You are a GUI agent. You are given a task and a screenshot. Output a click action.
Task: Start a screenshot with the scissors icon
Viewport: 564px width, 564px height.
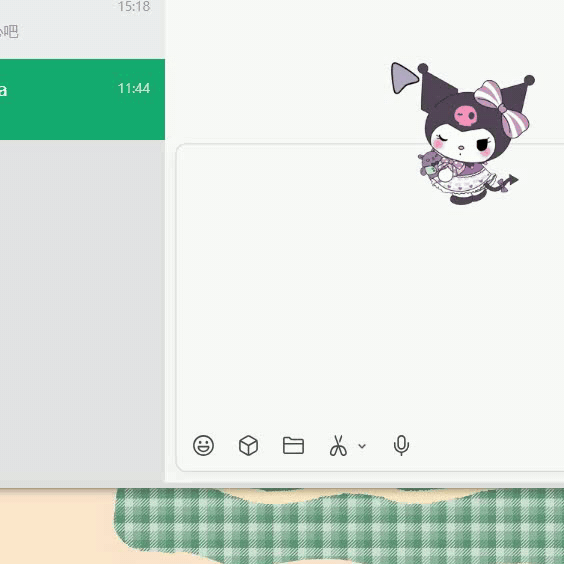(x=338, y=445)
